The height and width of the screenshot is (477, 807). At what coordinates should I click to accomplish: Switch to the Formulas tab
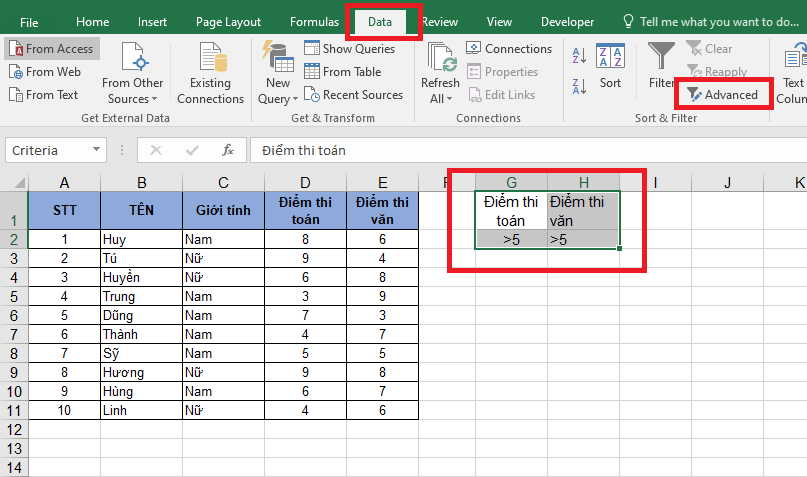click(314, 22)
